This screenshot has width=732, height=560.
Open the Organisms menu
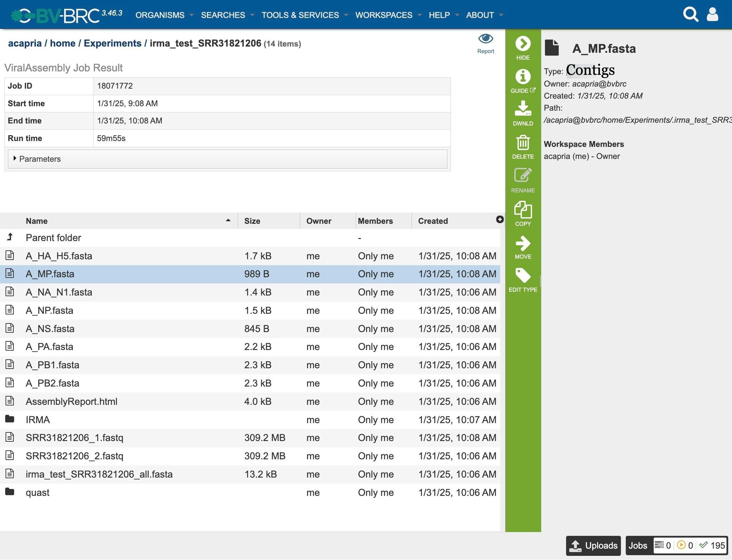160,15
